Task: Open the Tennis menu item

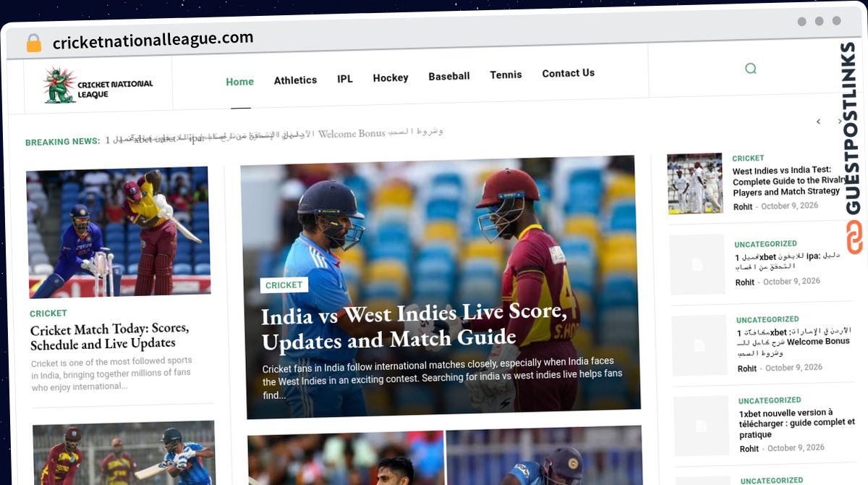Action: point(506,75)
